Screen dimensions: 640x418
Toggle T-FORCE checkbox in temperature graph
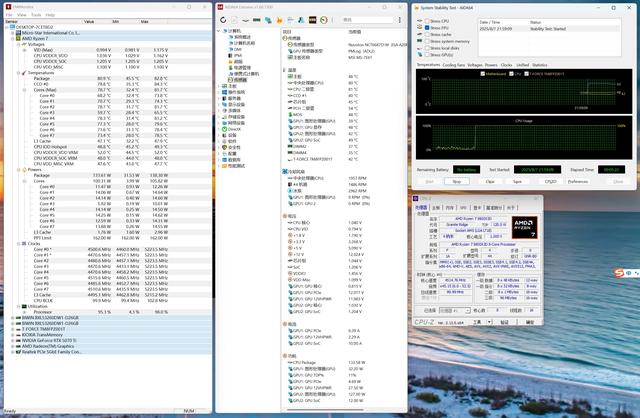pyautogui.click(x=527, y=74)
